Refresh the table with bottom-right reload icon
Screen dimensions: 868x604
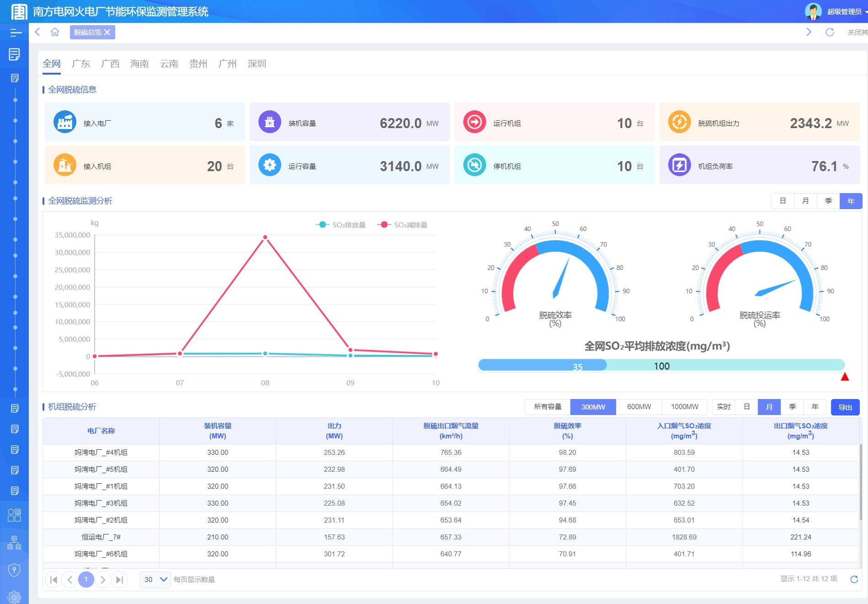click(x=854, y=579)
